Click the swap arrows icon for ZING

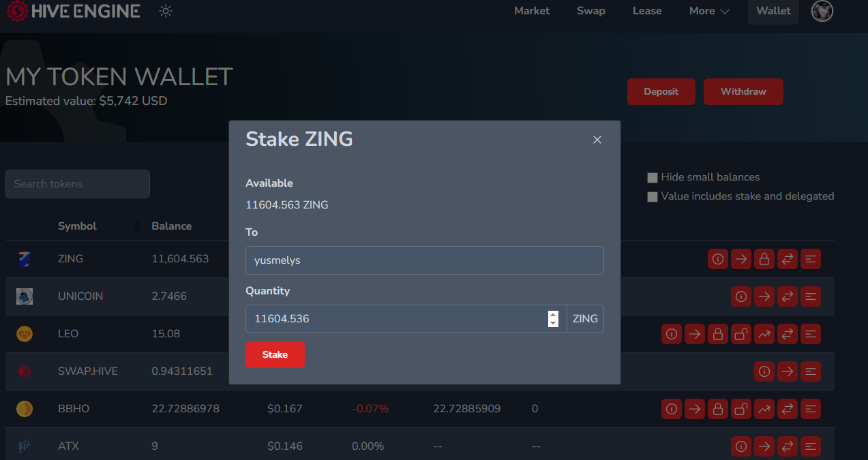[x=788, y=259]
